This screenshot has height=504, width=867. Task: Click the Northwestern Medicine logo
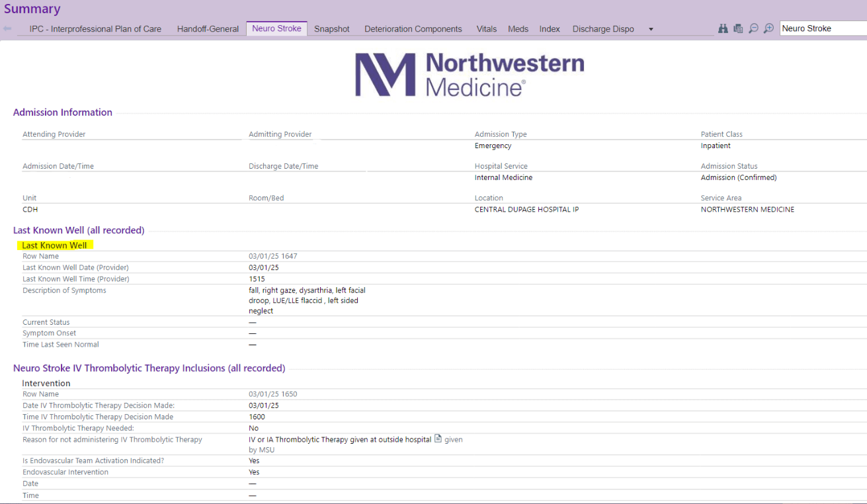point(470,75)
